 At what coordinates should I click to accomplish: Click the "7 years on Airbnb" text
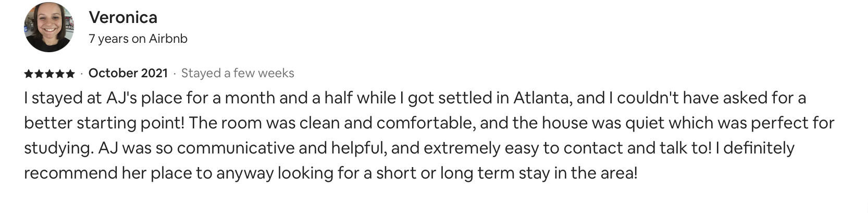(x=138, y=39)
